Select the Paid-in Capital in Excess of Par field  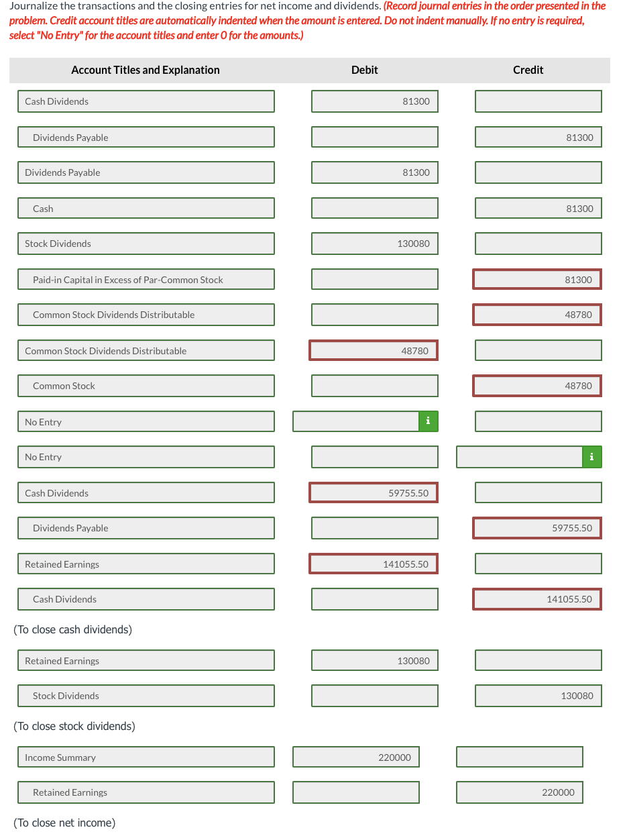pyautogui.click(x=146, y=278)
